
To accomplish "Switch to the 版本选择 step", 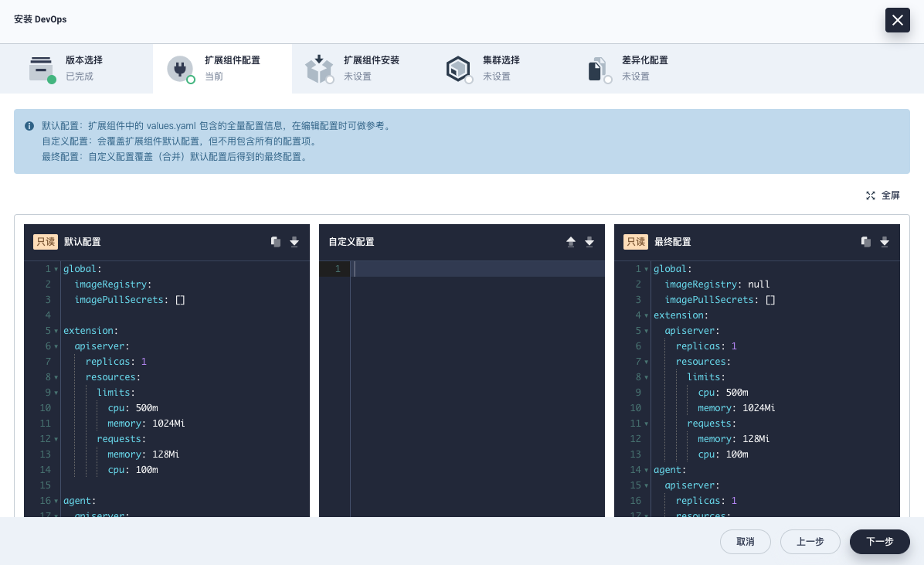I will (83, 68).
